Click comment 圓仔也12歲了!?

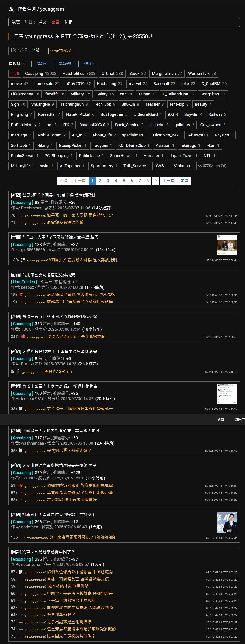(59, 372)
